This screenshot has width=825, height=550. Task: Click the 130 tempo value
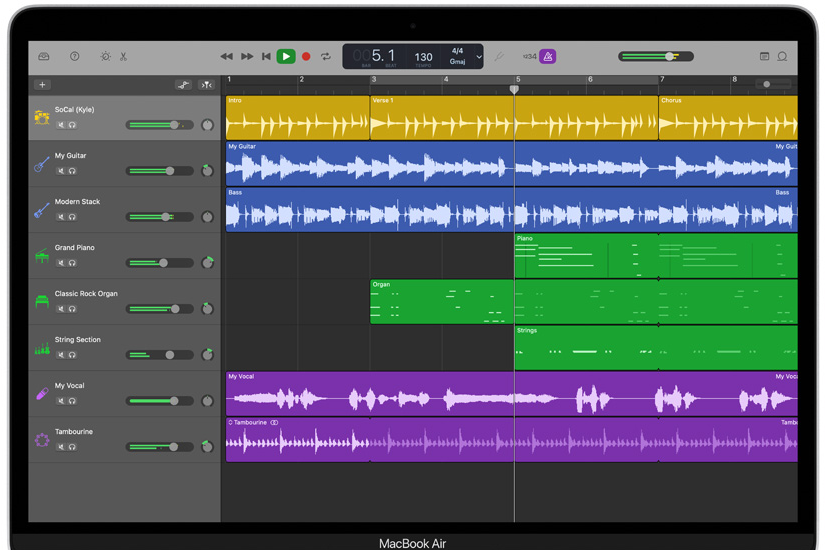click(x=424, y=57)
